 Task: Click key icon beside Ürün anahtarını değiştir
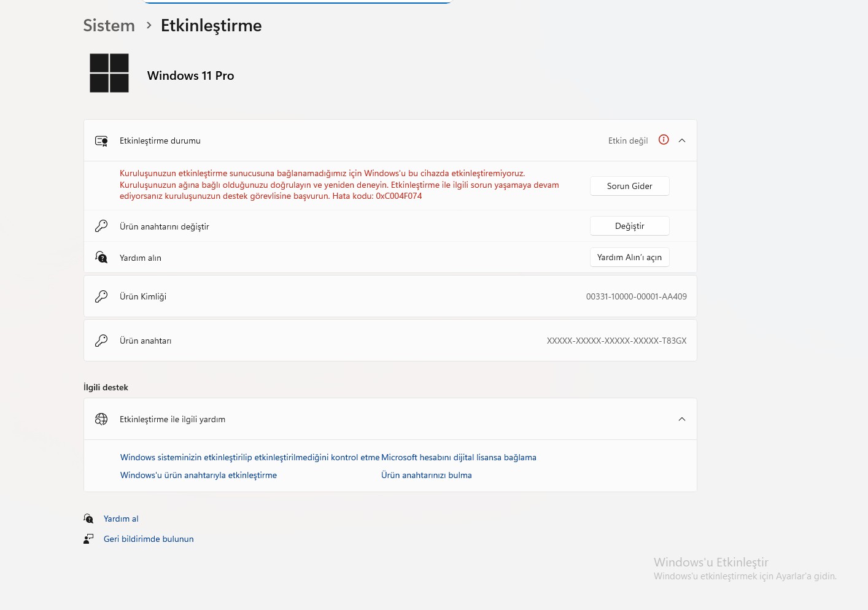pyautogui.click(x=101, y=226)
